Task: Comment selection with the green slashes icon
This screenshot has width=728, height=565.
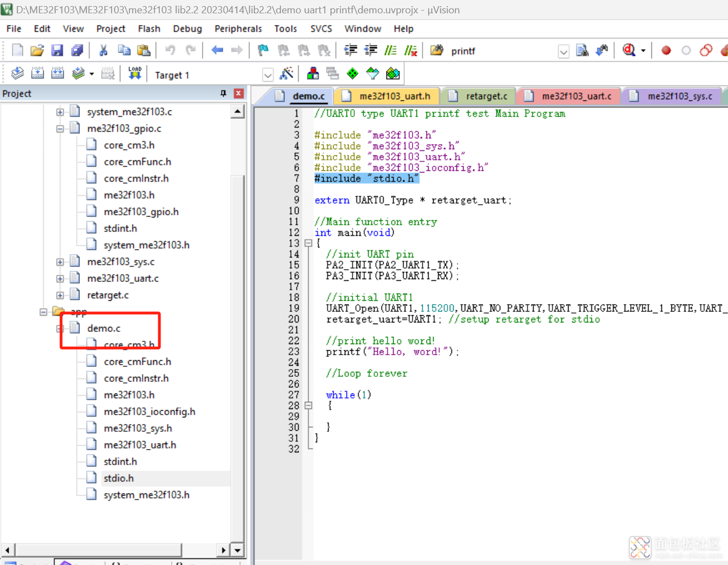Action: point(390,51)
